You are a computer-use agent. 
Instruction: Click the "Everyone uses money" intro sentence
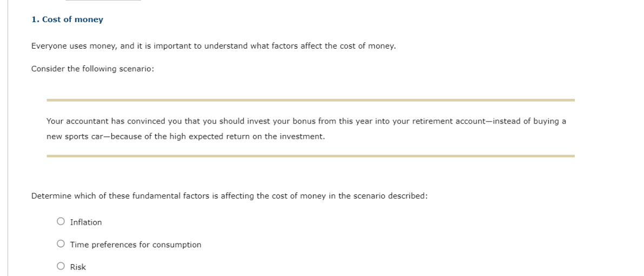pyautogui.click(x=214, y=46)
